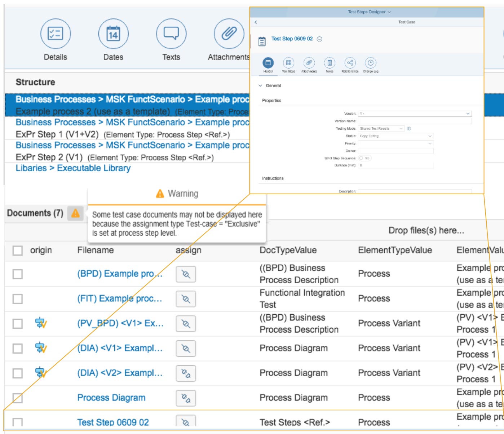
Task: Collapse the General section
Action: [x=260, y=86]
